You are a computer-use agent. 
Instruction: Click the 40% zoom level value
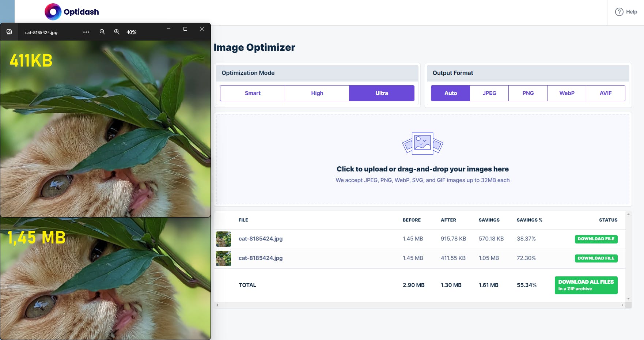coord(131,32)
